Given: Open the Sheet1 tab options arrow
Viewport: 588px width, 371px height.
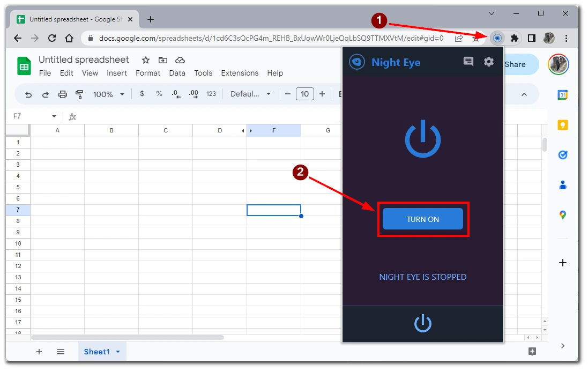Looking at the screenshot, I should [x=118, y=352].
